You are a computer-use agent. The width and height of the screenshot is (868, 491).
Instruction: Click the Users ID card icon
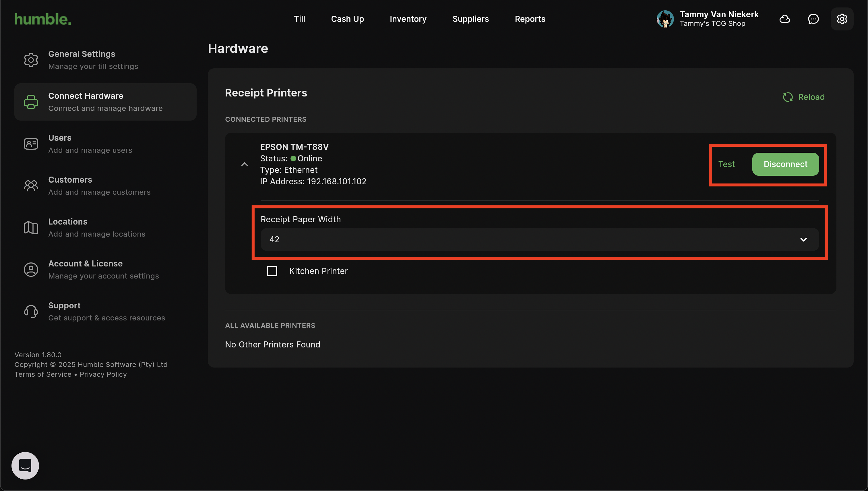[31, 144]
